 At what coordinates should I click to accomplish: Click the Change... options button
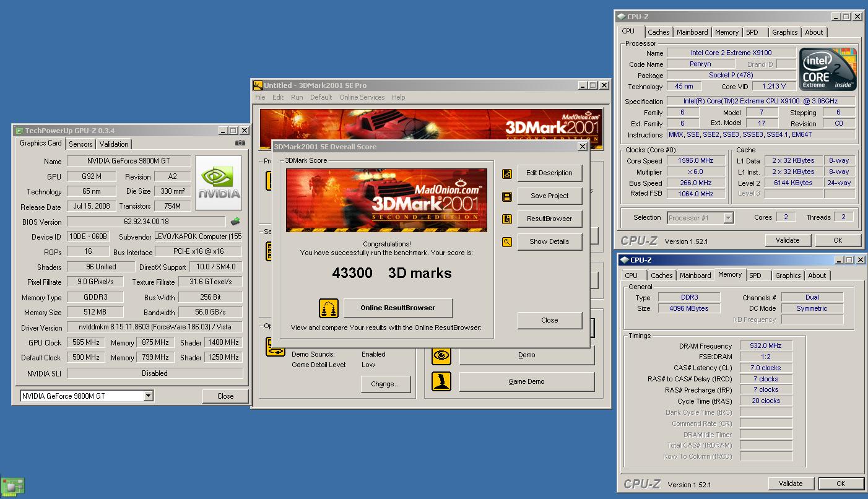click(x=385, y=384)
